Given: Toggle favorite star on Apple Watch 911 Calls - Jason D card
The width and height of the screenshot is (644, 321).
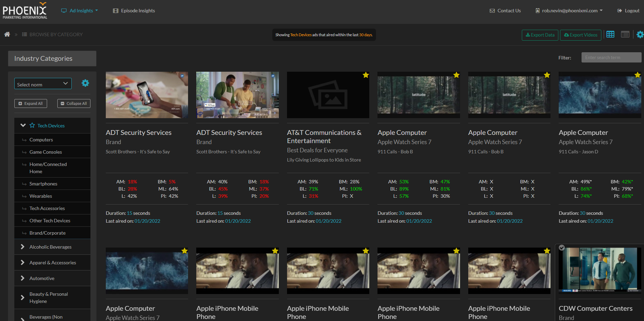Looking at the screenshot, I should coord(637,75).
